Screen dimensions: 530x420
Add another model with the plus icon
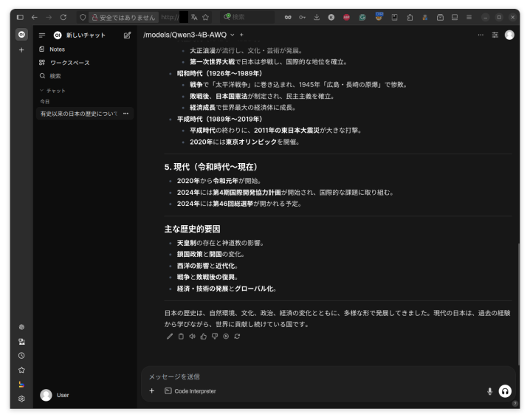(241, 35)
